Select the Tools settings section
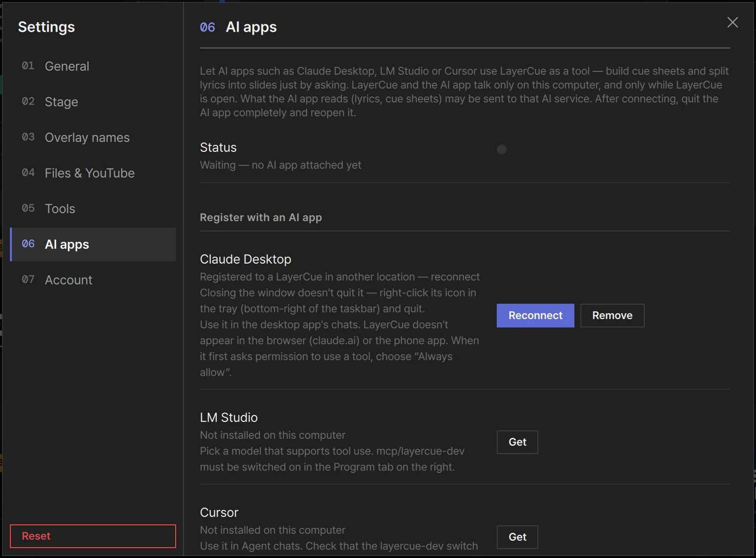The height and width of the screenshot is (558, 756). [x=93, y=209]
